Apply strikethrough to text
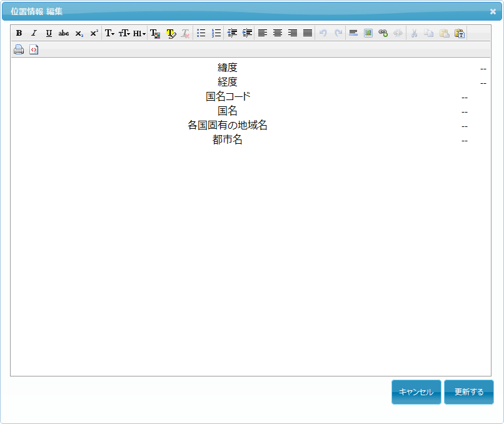 [64, 33]
